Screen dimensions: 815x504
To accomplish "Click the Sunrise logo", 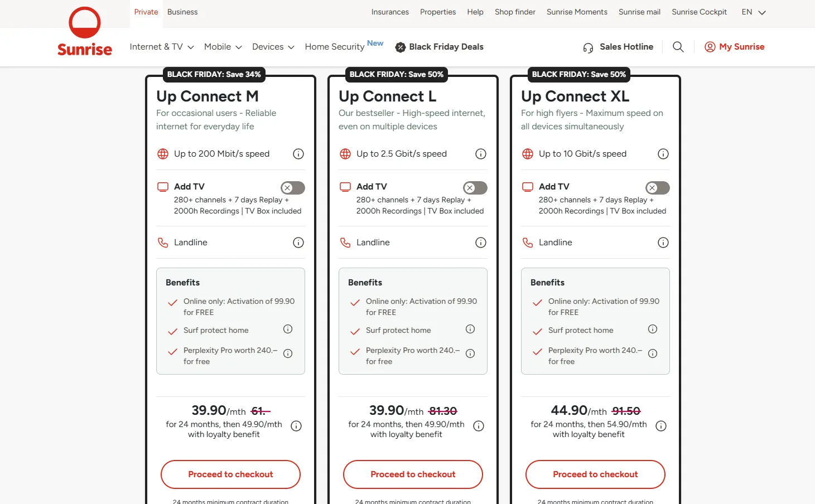I will pyautogui.click(x=85, y=32).
